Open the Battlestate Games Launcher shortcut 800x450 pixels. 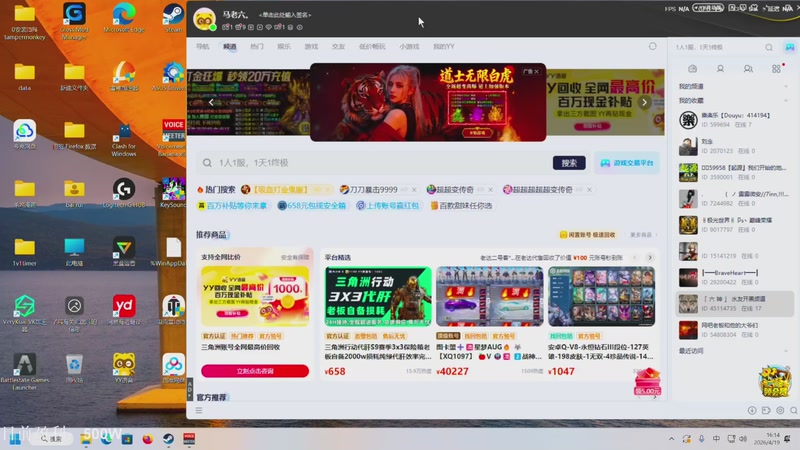click(24, 371)
